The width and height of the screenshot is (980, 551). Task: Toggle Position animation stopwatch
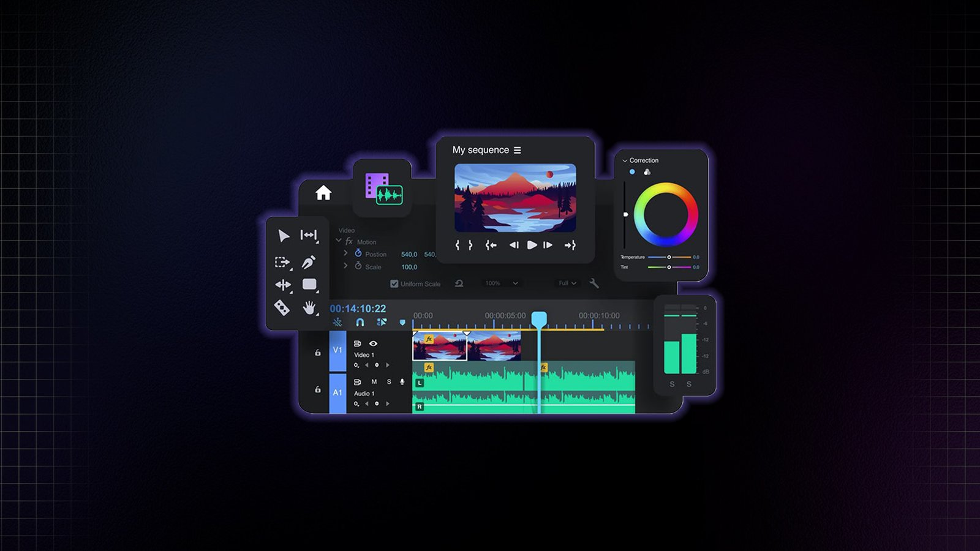coord(358,253)
